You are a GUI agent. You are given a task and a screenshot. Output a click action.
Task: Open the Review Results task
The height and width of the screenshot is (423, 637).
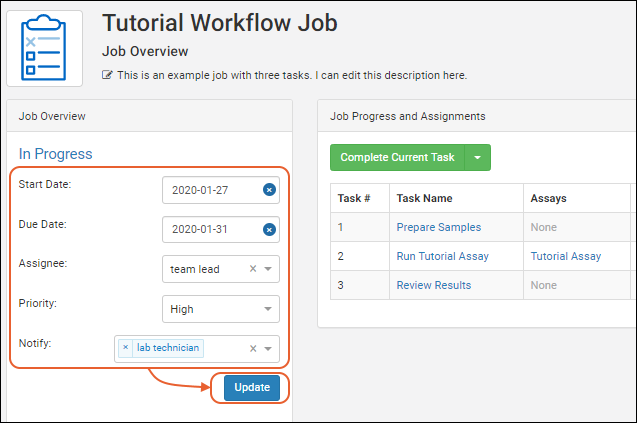tap(433, 285)
